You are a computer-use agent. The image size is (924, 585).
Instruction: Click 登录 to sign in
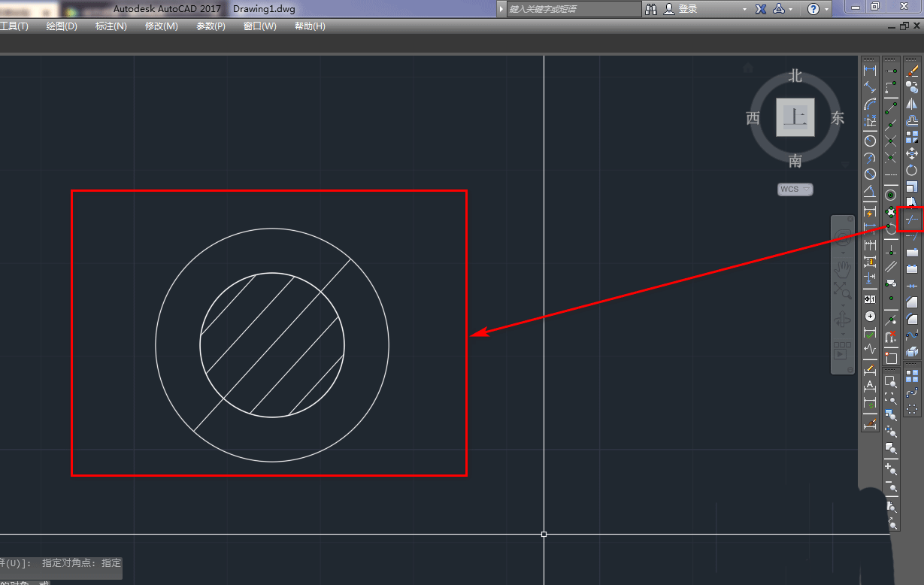pos(688,9)
